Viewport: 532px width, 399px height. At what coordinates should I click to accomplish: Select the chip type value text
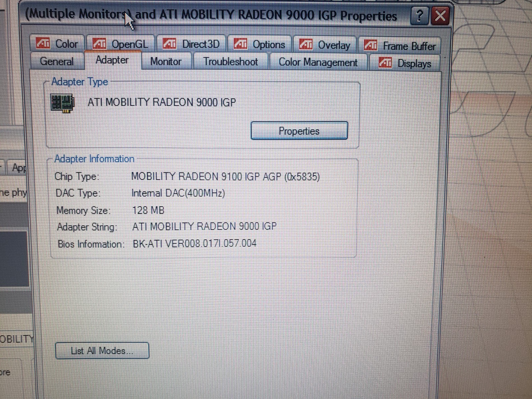pyautogui.click(x=225, y=176)
